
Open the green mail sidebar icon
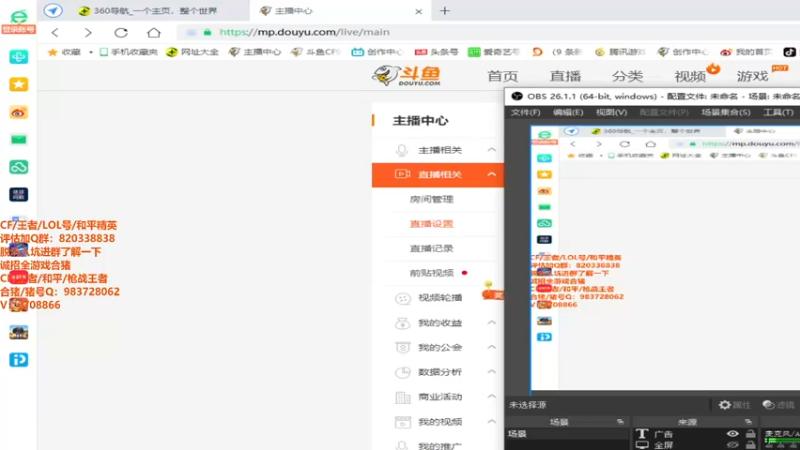click(x=18, y=139)
